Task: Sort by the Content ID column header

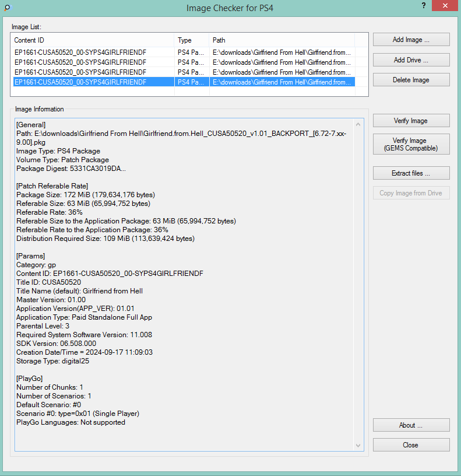Action: (x=93, y=40)
